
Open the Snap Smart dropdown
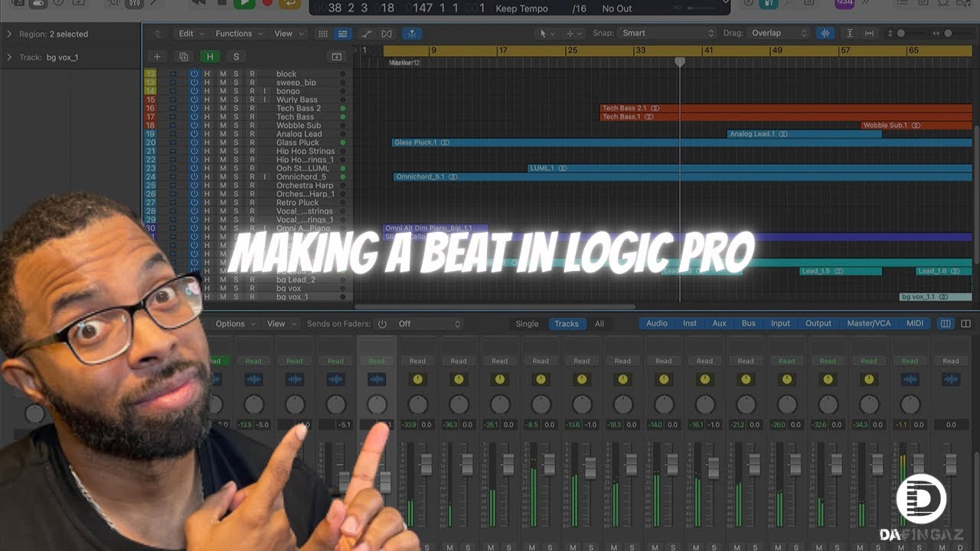click(x=668, y=34)
